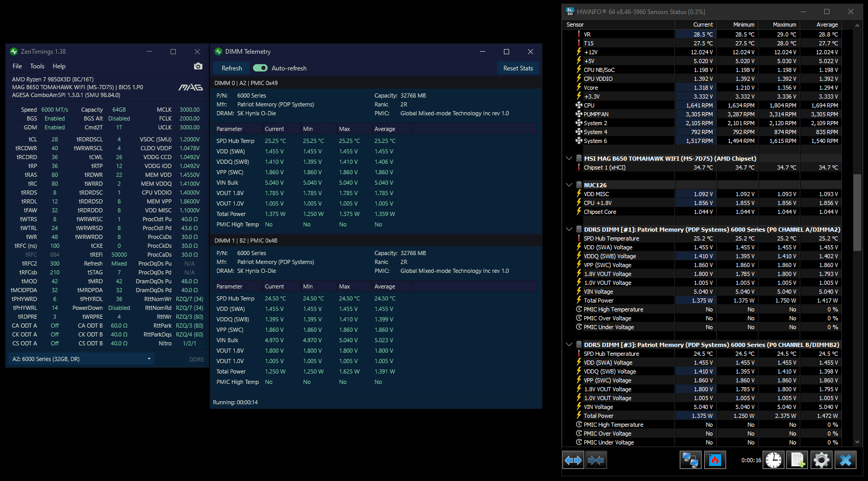
Task: Click the System 2 fan sensor label
Action: click(x=596, y=123)
